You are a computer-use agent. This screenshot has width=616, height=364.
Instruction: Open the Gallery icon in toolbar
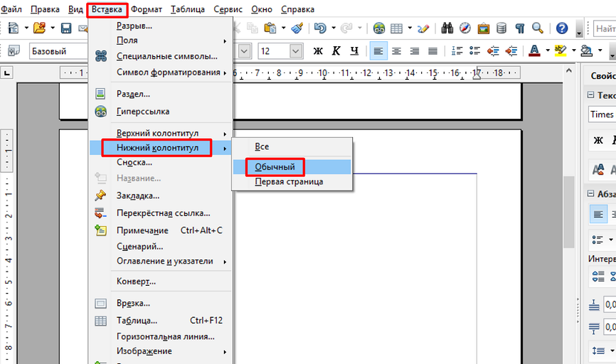pos(484,28)
